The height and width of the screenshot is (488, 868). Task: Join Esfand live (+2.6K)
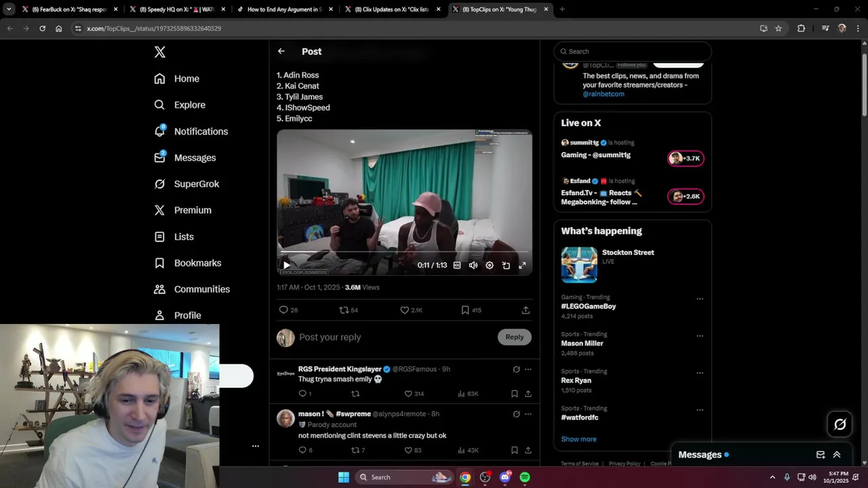point(686,197)
